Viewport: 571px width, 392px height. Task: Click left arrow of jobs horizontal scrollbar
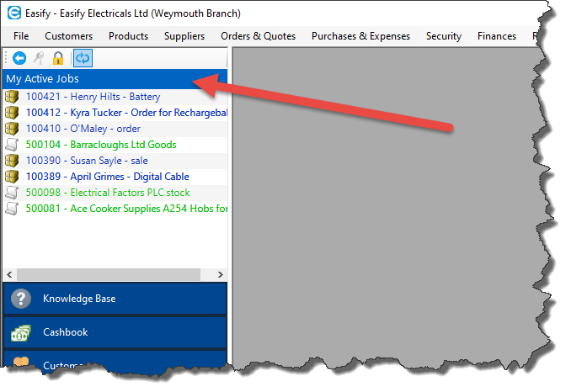coord(9,275)
